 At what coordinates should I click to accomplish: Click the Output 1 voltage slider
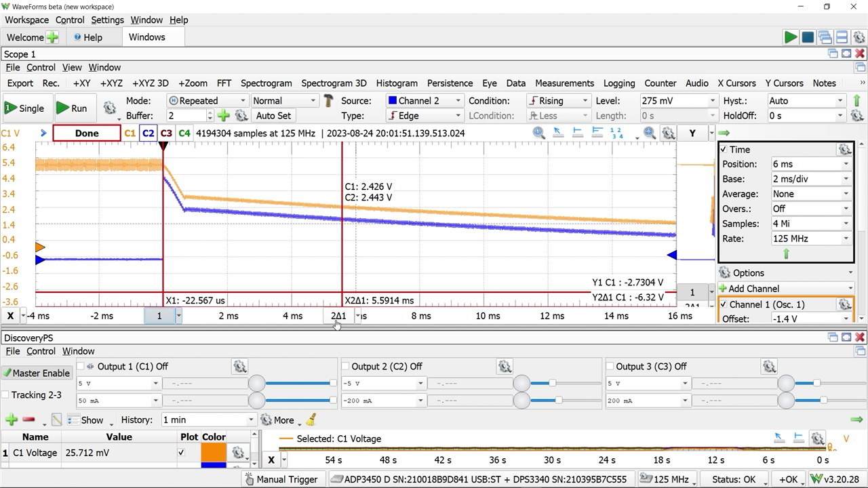300,384
